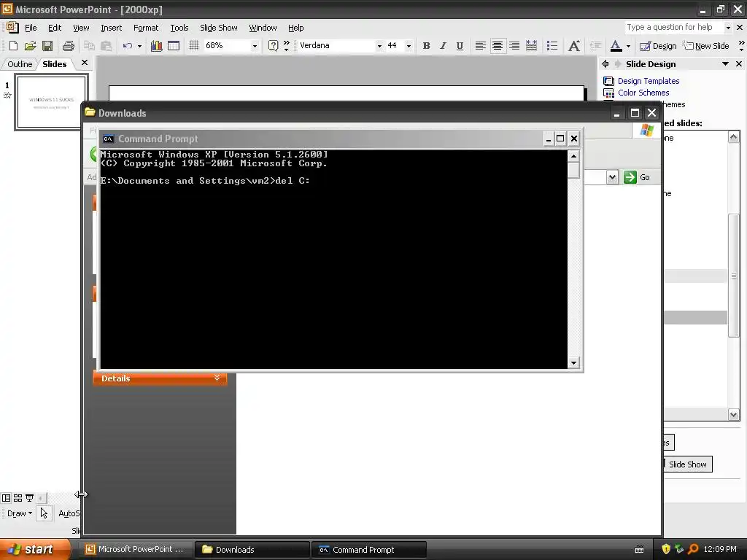Open the font size 44 dropdown
Image resolution: width=747 pixels, height=560 pixels.
tap(409, 46)
